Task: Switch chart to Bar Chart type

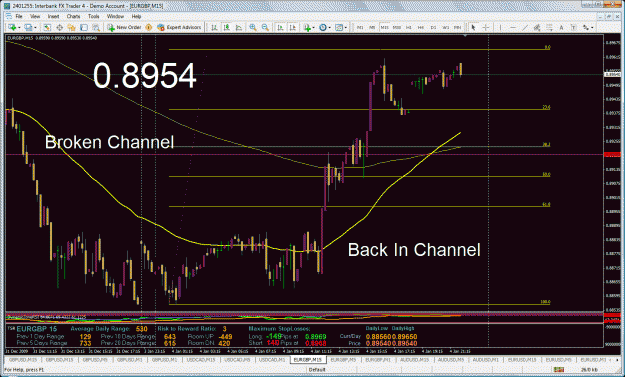Action: coord(214,27)
